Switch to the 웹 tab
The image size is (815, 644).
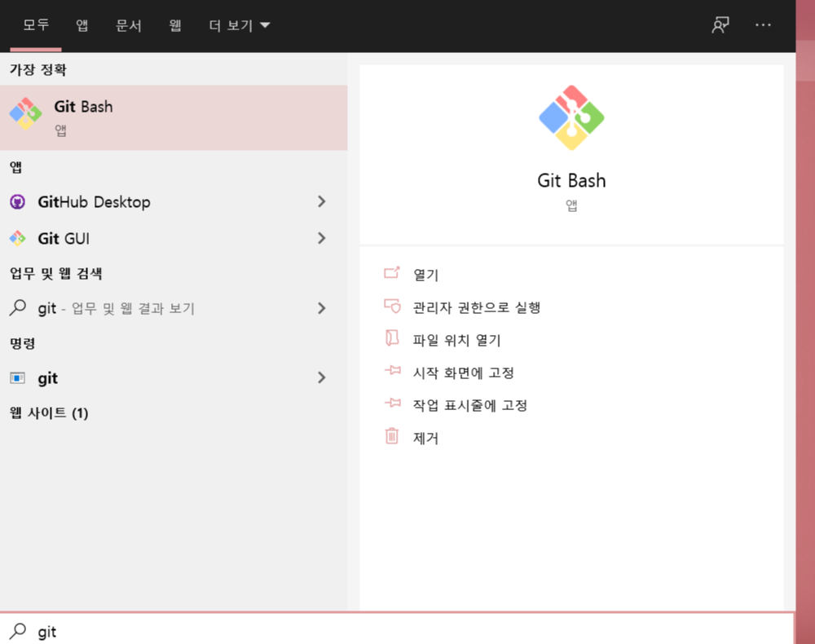pyautogui.click(x=175, y=25)
